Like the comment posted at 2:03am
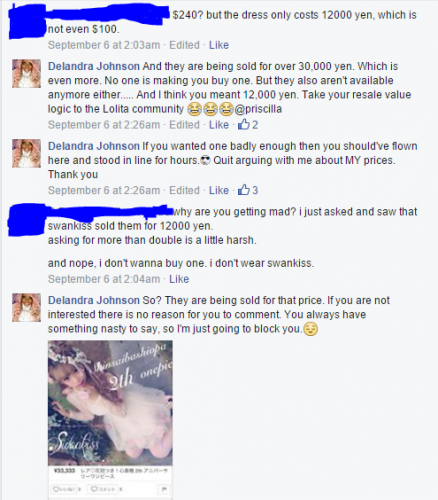The image size is (438, 500). pos(219,45)
